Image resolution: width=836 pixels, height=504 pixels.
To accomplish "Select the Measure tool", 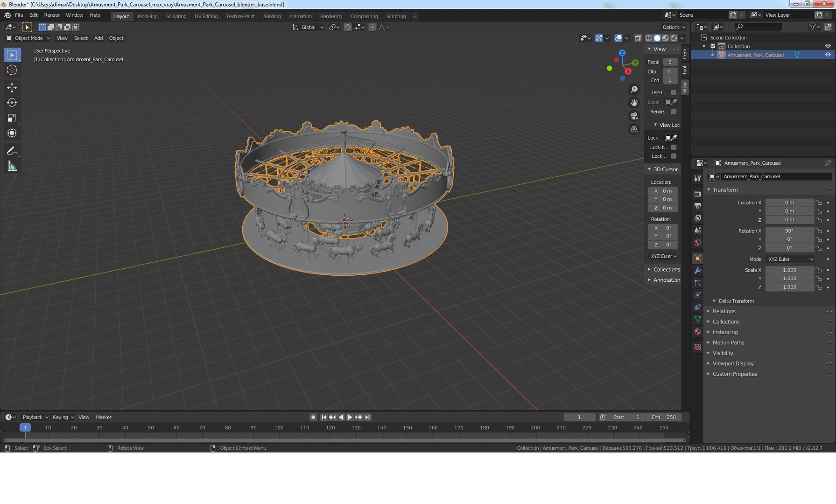I will tap(12, 167).
